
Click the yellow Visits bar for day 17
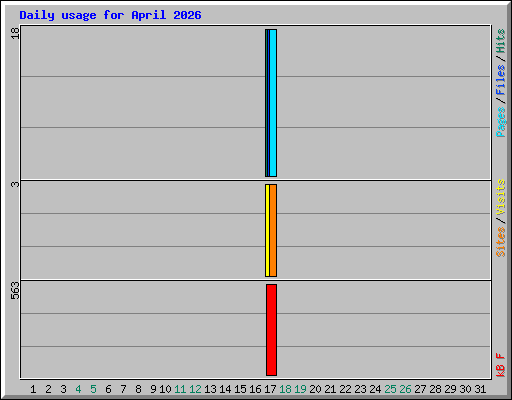(267, 230)
